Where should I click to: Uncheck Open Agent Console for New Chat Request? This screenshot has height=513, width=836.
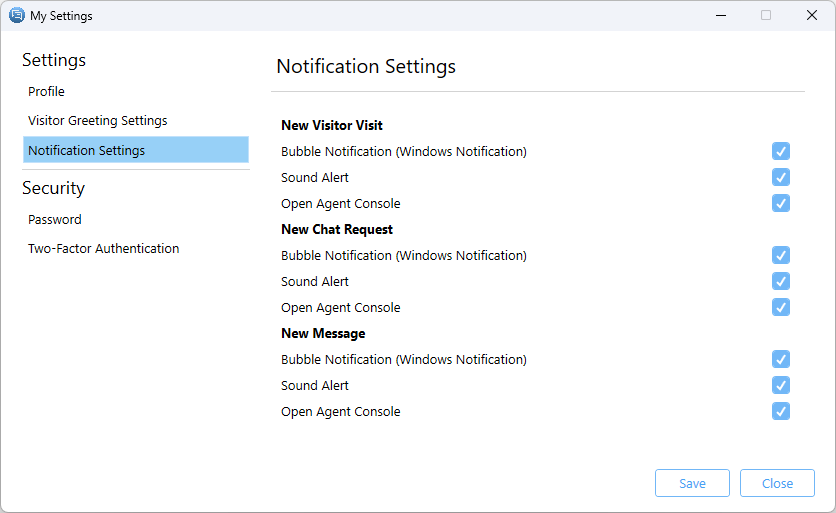[781, 307]
